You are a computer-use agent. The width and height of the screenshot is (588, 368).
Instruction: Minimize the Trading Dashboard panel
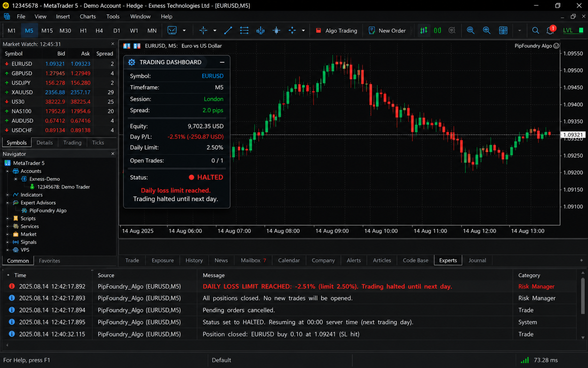222,62
